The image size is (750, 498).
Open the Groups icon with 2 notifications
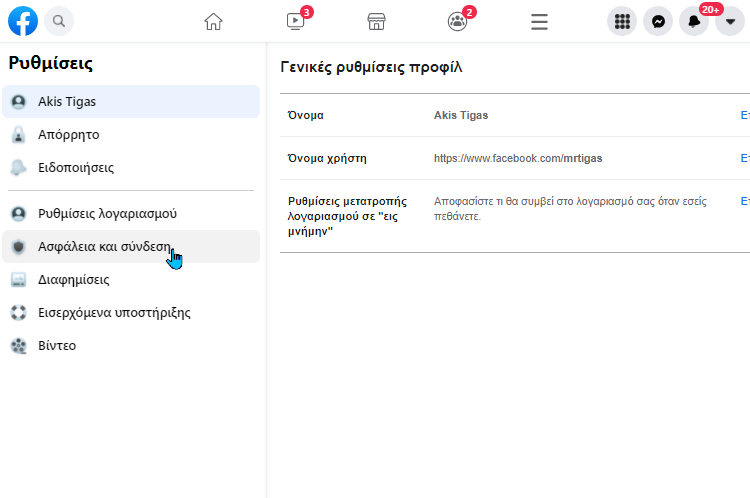click(457, 22)
